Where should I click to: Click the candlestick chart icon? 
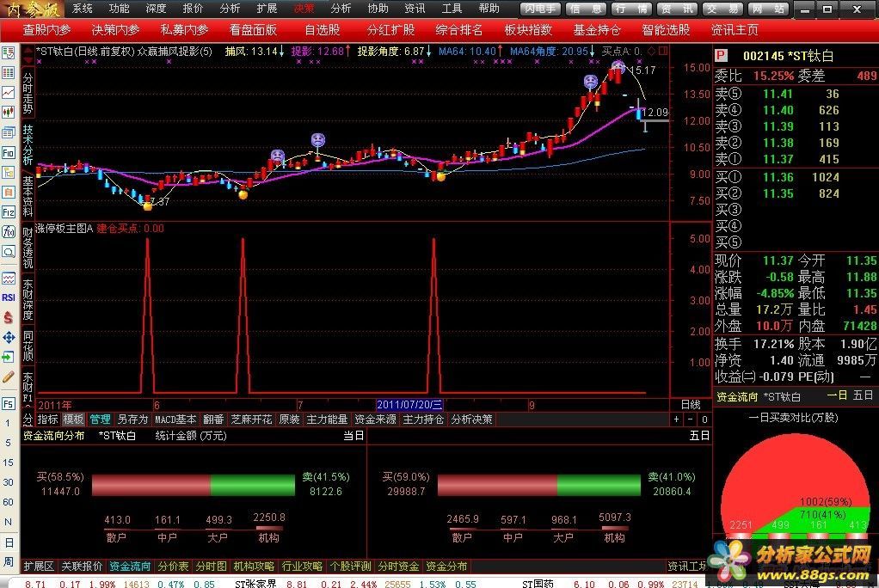point(9,112)
